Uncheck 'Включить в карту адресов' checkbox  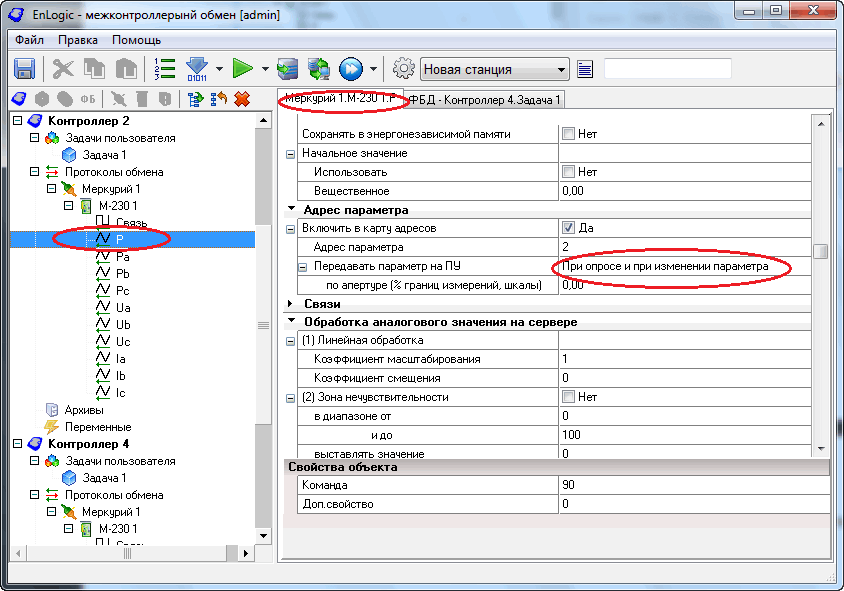(568, 228)
